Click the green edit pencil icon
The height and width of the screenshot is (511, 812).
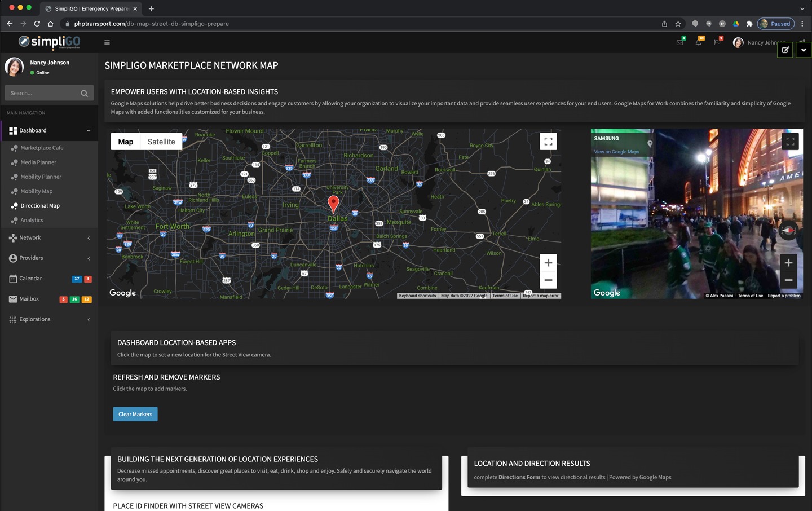pos(785,50)
